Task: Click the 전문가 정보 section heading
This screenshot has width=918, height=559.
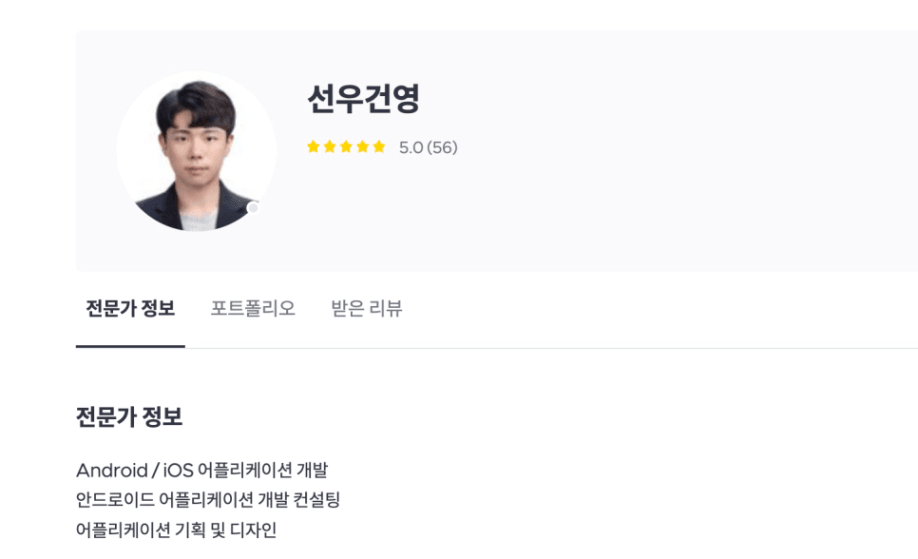Action: [x=129, y=417]
